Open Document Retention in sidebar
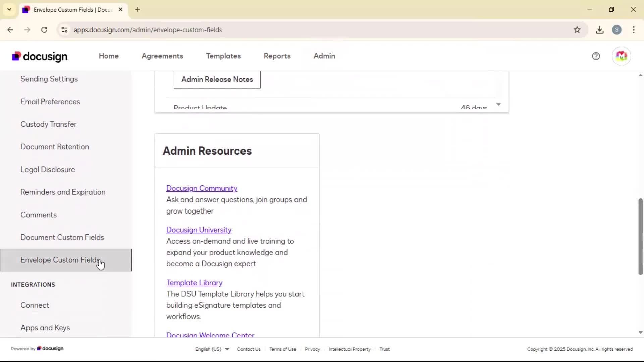The image size is (644, 362). pyautogui.click(x=55, y=147)
